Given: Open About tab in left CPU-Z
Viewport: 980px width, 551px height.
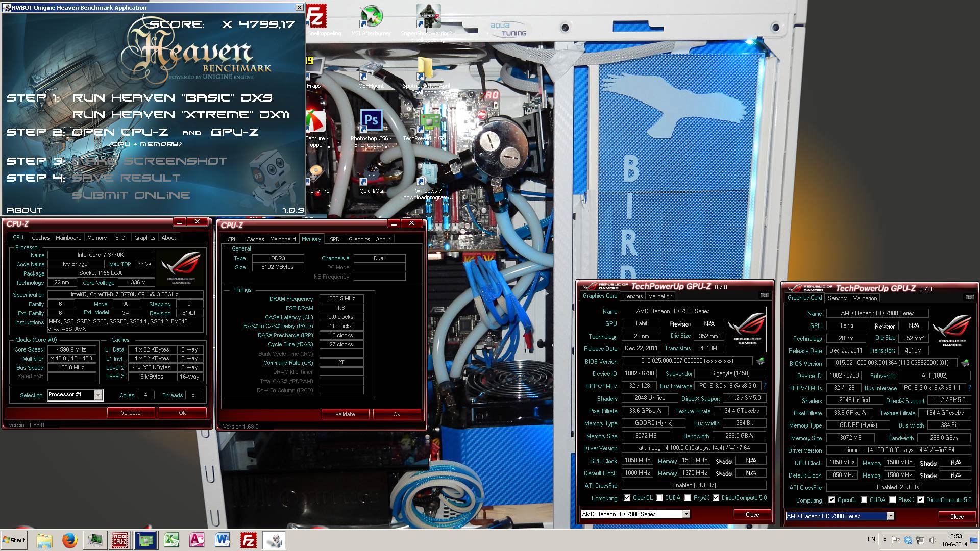Looking at the screenshot, I should 169,238.
